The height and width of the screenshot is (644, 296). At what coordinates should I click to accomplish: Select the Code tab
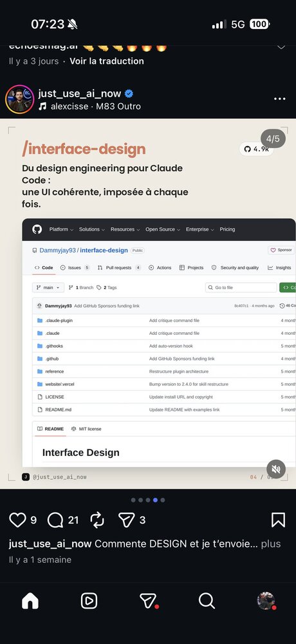(44, 267)
